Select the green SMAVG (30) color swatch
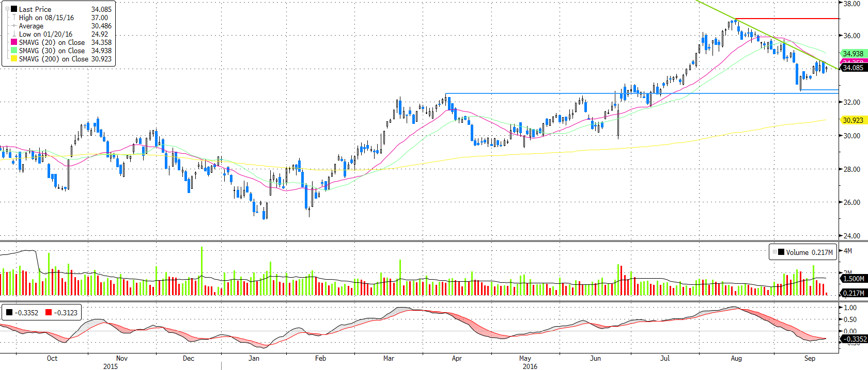868x370 pixels. (14, 51)
